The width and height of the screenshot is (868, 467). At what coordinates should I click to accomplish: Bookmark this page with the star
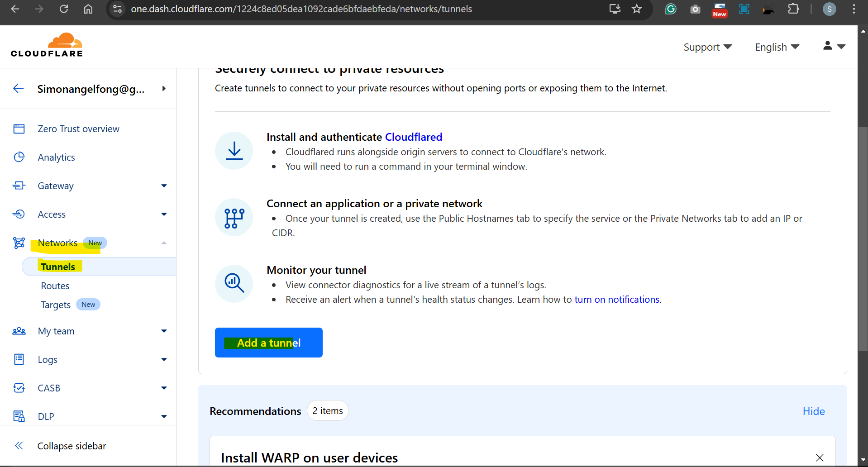[637, 9]
